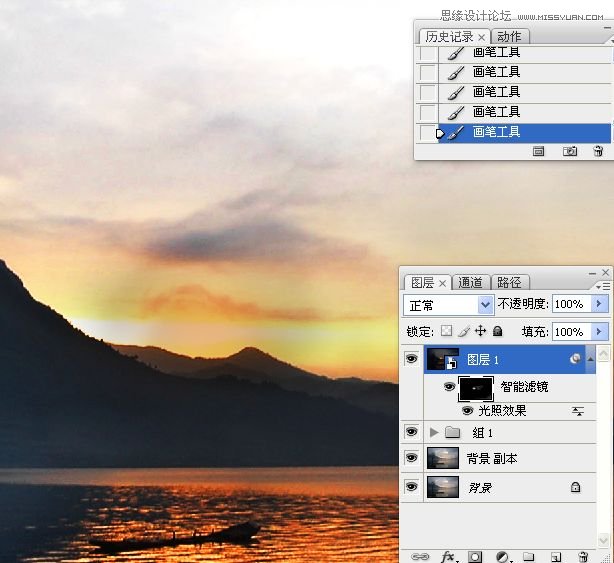Hide the 背景 副本 layer
Viewport: 614px width, 563px height.
tap(411, 458)
